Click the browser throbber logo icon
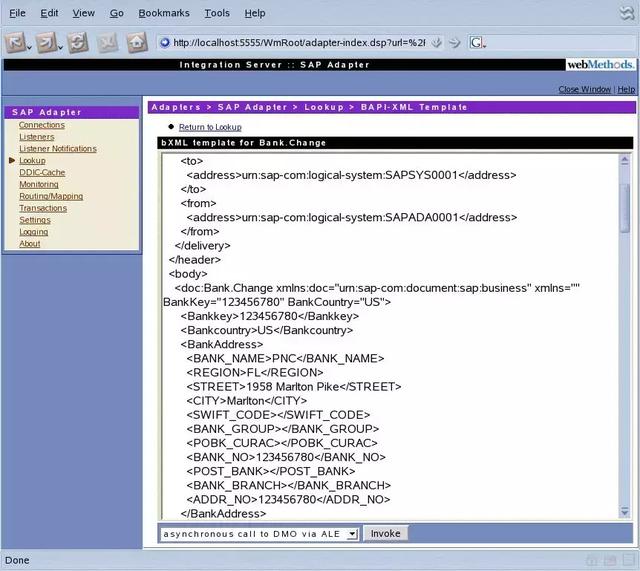This screenshot has width=640, height=571. [x=627, y=13]
